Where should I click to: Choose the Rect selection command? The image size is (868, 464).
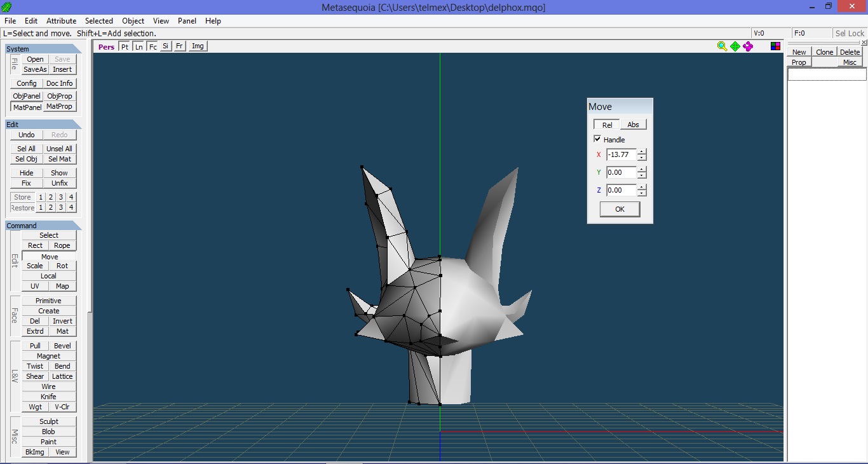tap(36, 245)
